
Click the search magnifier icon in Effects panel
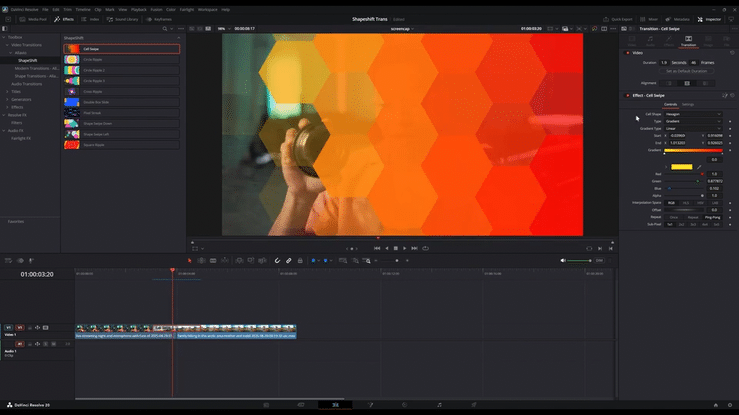click(x=164, y=29)
